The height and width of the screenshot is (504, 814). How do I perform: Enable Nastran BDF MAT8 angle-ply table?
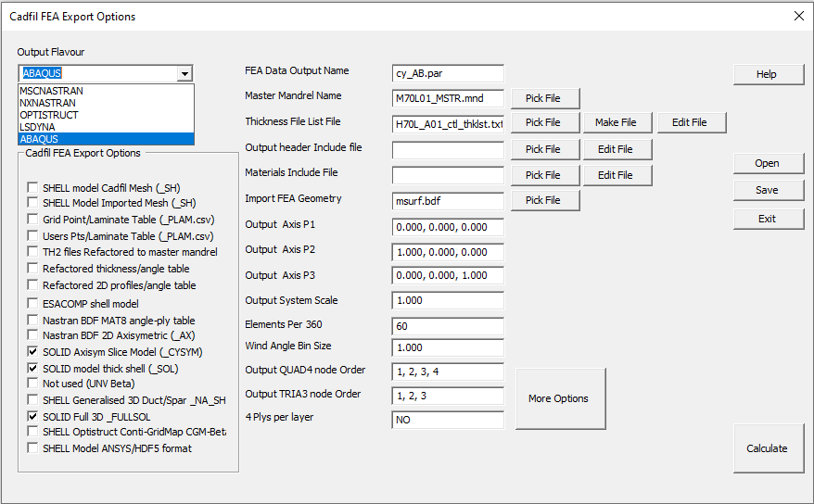[x=32, y=320]
